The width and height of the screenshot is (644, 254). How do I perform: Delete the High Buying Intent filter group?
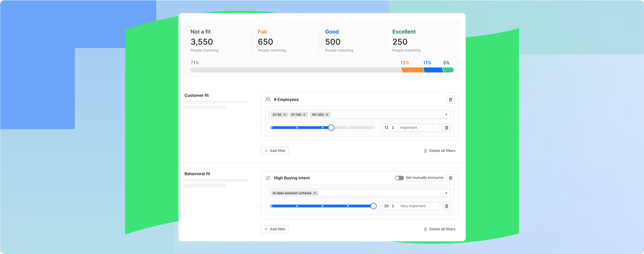(451, 178)
